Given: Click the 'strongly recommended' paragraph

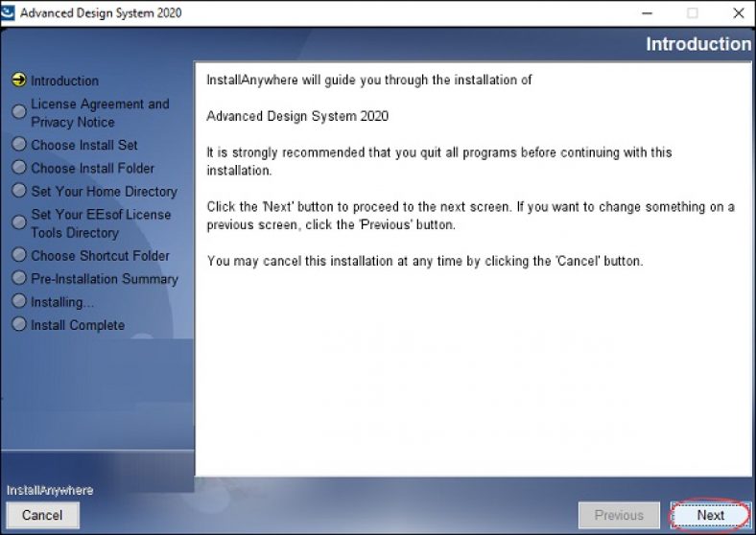Looking at the screenshot, I should click(439, 161).
